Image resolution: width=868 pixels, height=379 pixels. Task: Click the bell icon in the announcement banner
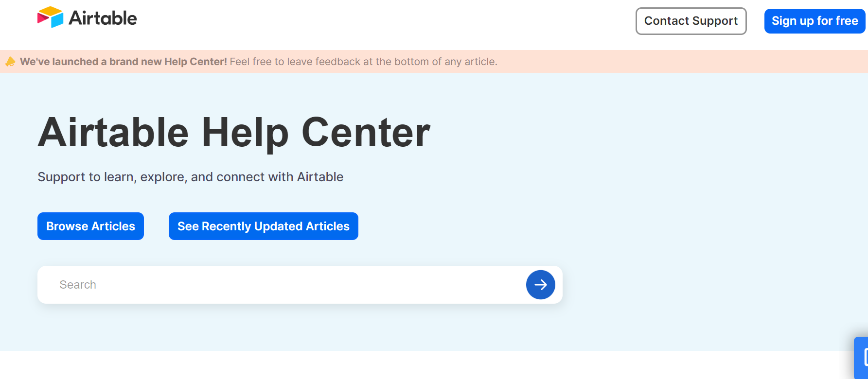(x=10, y=62)
